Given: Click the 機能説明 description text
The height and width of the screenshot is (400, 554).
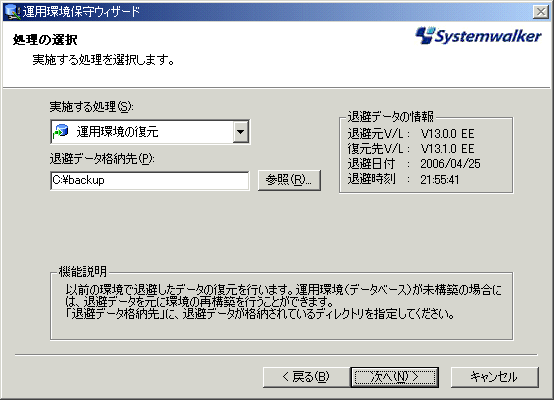Looking at the screenshot, I should [x=283, y=302].
